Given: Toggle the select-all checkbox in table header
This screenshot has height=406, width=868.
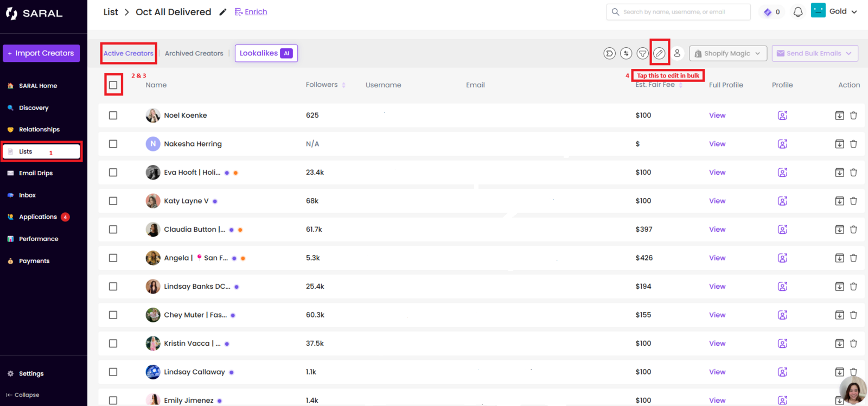Looking at the screenshot, I should coord(113,85).
